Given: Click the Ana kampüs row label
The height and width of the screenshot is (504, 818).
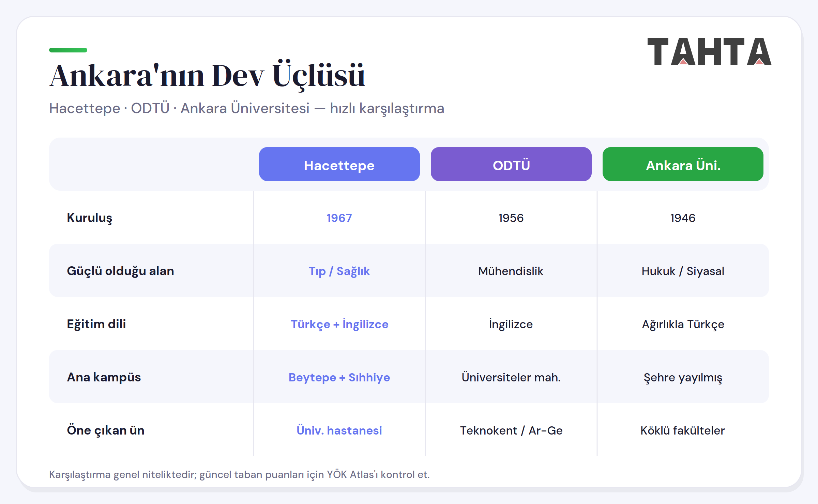Looking at the screenshot, I should 104,377.
